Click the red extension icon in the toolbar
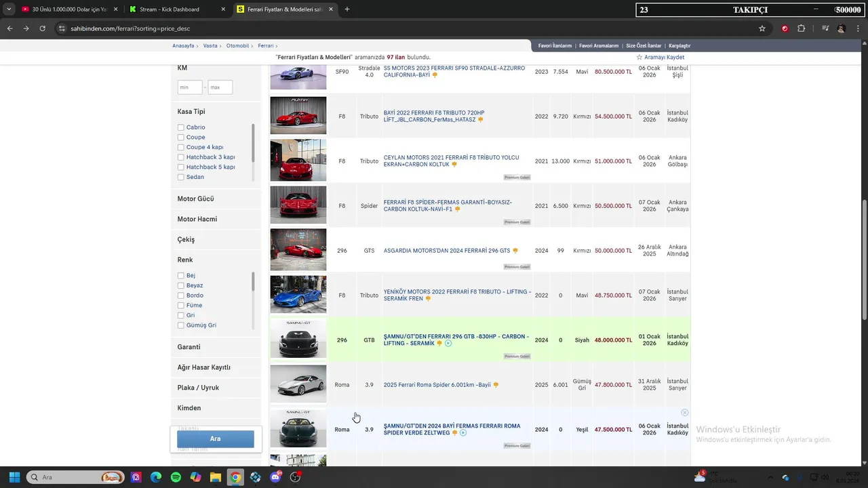The height and width of the screenshot is (488, 868). click(785, 28)
